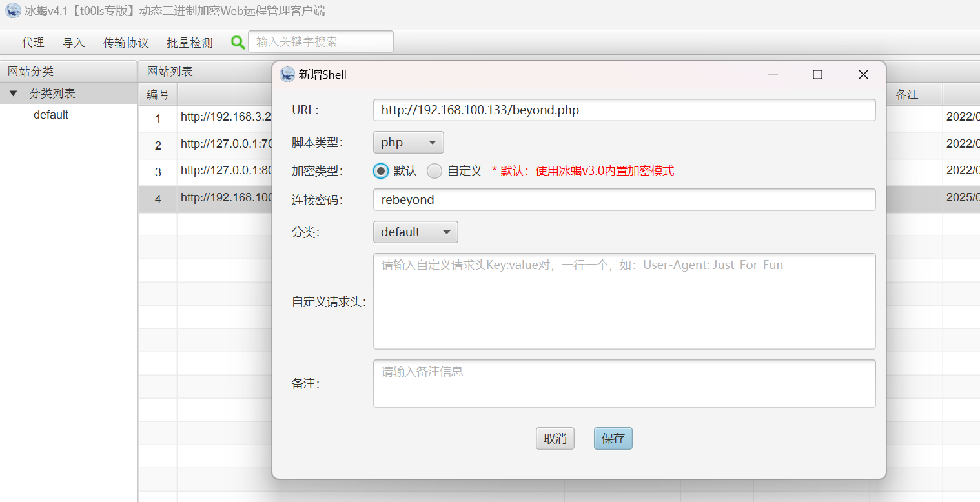Viewport: 980px width, 502px height.
Task: Open the 分类 default dropdown
Action: coord(415,232)
